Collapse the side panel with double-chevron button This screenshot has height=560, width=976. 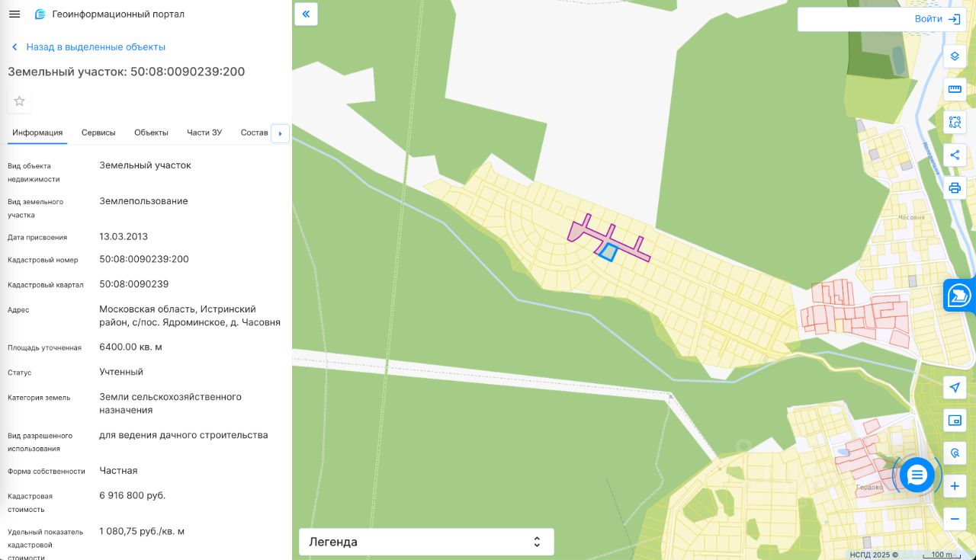point(306,14)
